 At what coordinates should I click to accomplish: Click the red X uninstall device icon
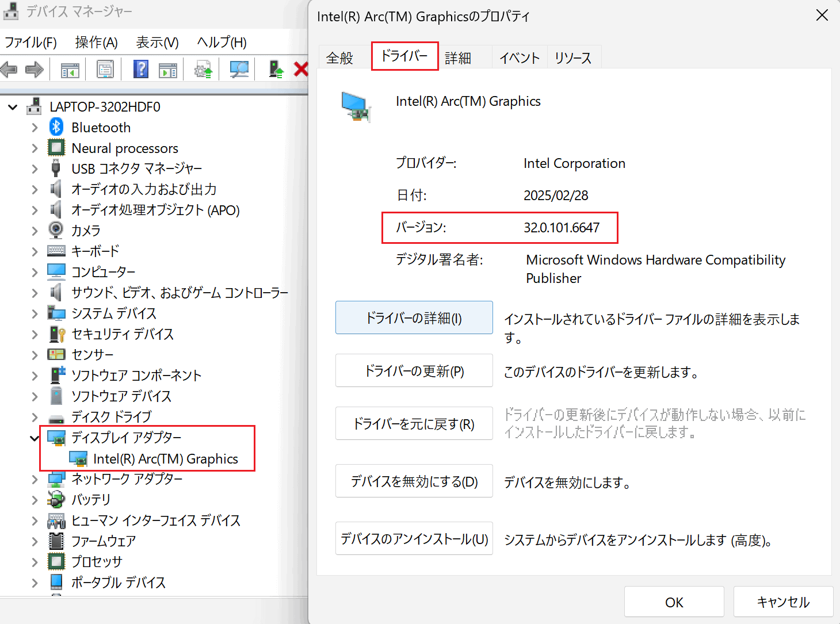coord(301,70)
